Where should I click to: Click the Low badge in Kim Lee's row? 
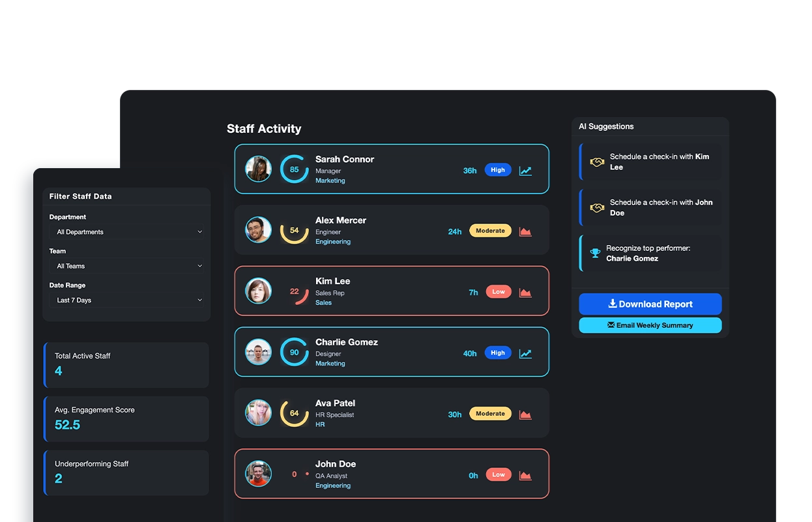tap(499, 292)
